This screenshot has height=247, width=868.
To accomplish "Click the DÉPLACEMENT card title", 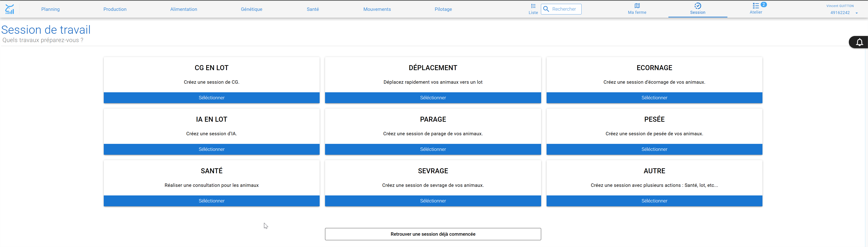I will click(433, 68).
